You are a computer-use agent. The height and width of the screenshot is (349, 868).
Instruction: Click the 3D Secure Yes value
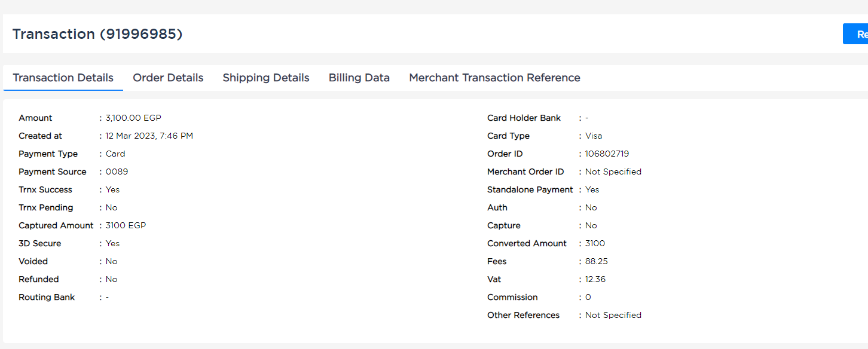(112, 243)
